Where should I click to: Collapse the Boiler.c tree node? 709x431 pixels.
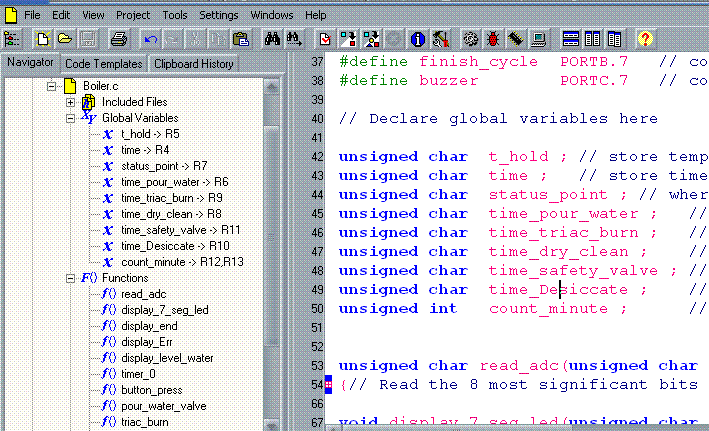(x=52, y=86)
